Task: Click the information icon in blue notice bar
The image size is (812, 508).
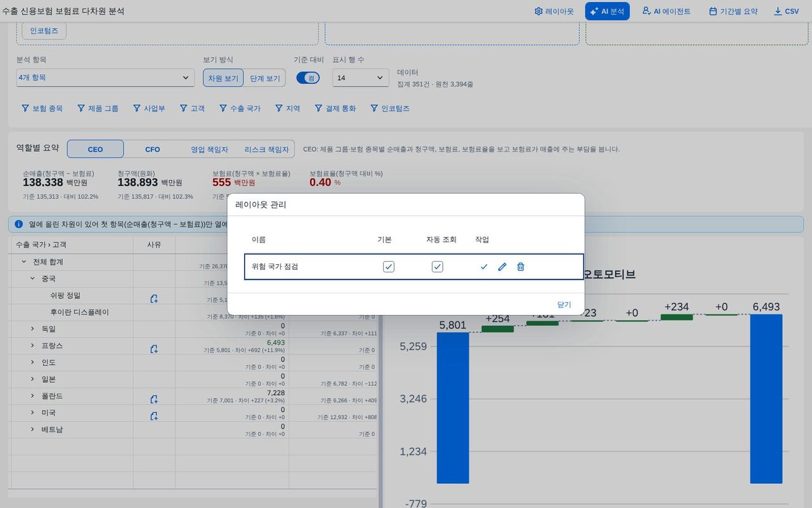Action: 19,224
